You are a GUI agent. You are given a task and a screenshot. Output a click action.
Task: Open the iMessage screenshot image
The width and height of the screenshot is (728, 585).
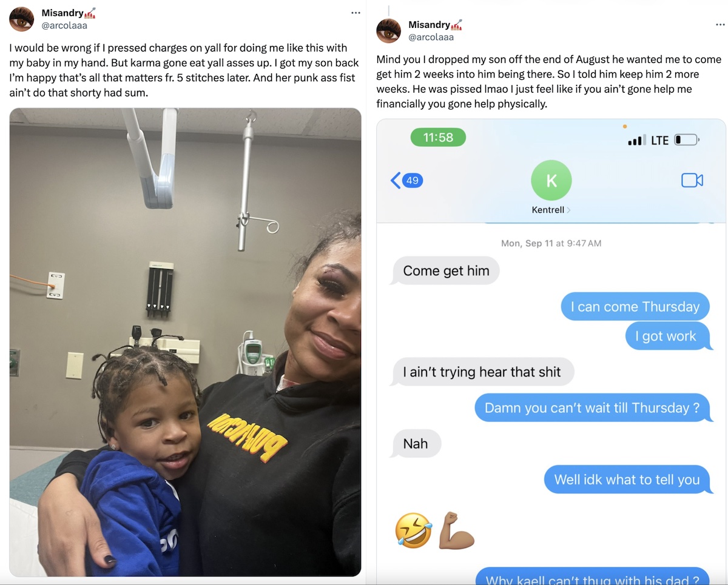[551, 352]
